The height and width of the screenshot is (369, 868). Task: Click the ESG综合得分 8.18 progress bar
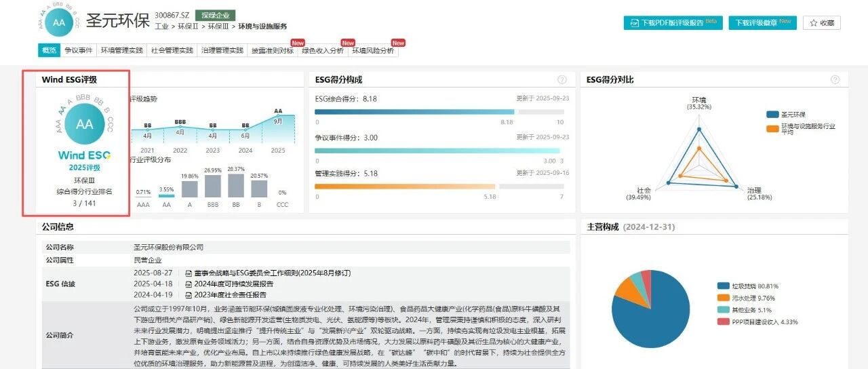coord(439,112)
